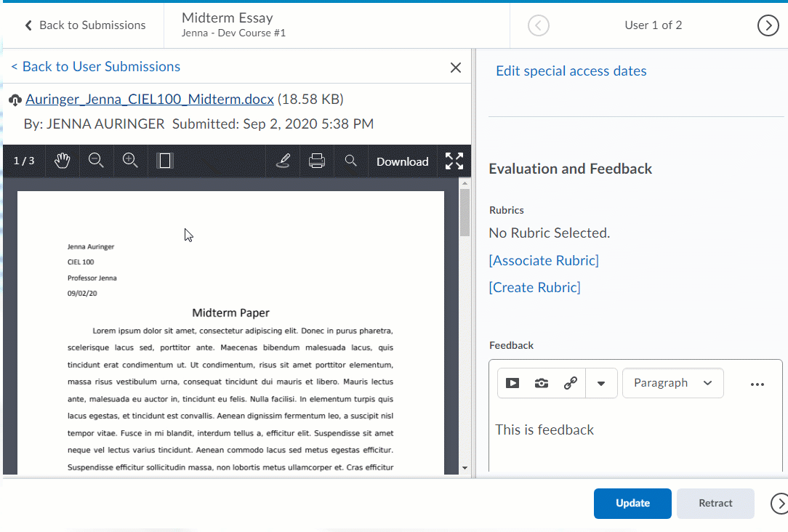
Task: Click the Update button
Action: (x=632, y=504)
